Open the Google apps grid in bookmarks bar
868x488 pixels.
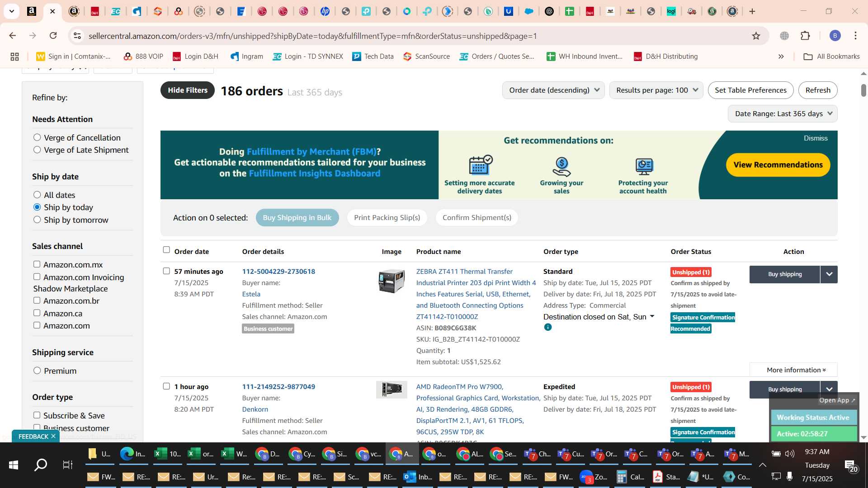pos(14,56)
